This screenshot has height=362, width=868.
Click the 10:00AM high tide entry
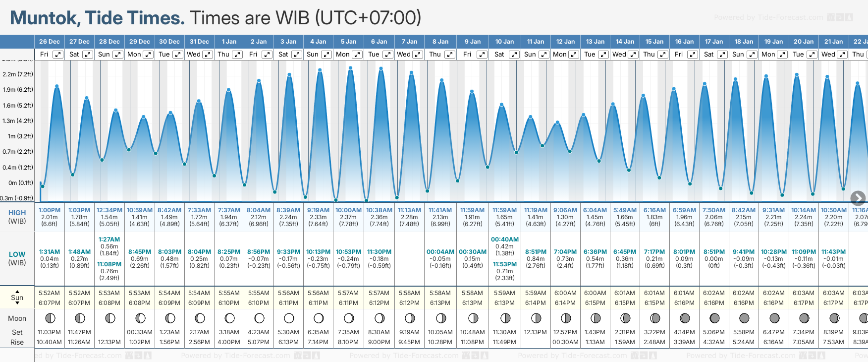coord(348,210)
